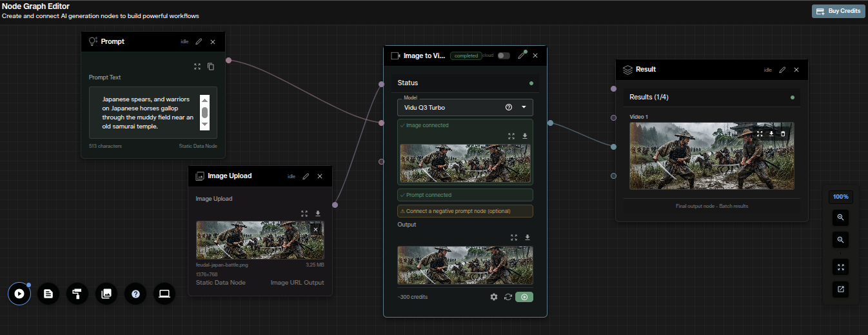Download the uploaded image in Image Upload node
This screenshot has width=868, height=335.
tap(317, 214)
